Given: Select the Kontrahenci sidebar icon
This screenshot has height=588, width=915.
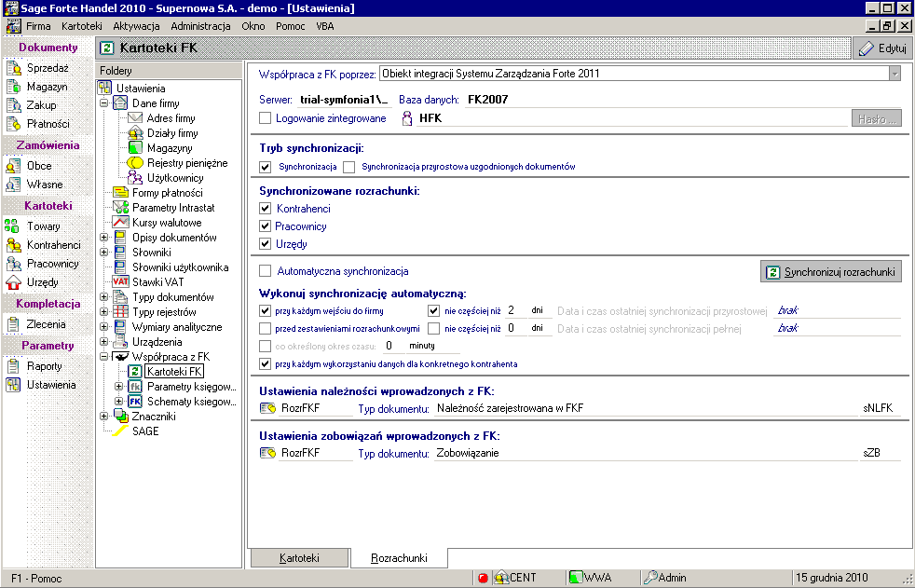Looking at the screenshot, I should click(13, 245).
